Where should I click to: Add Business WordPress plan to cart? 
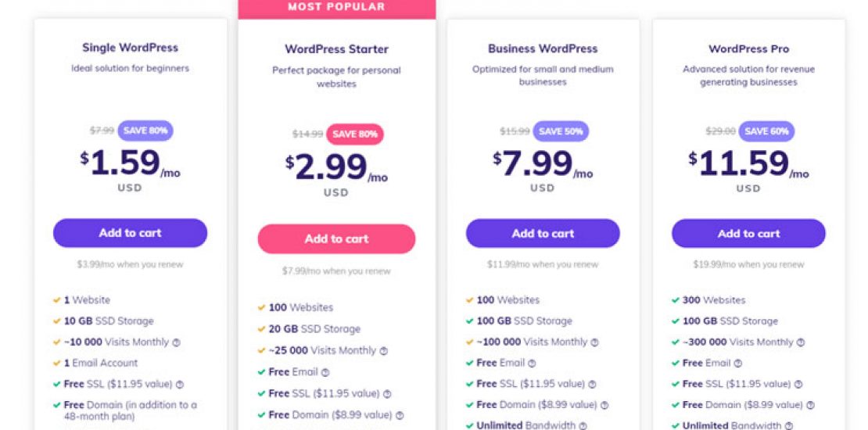(543, 234)
